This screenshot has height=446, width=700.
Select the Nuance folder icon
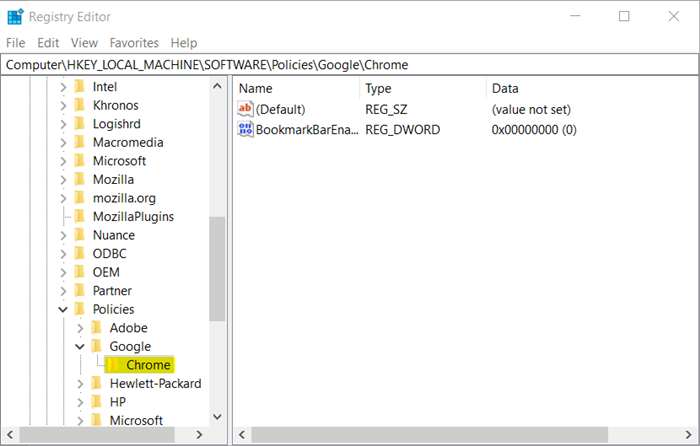click(x=80, y=234)
